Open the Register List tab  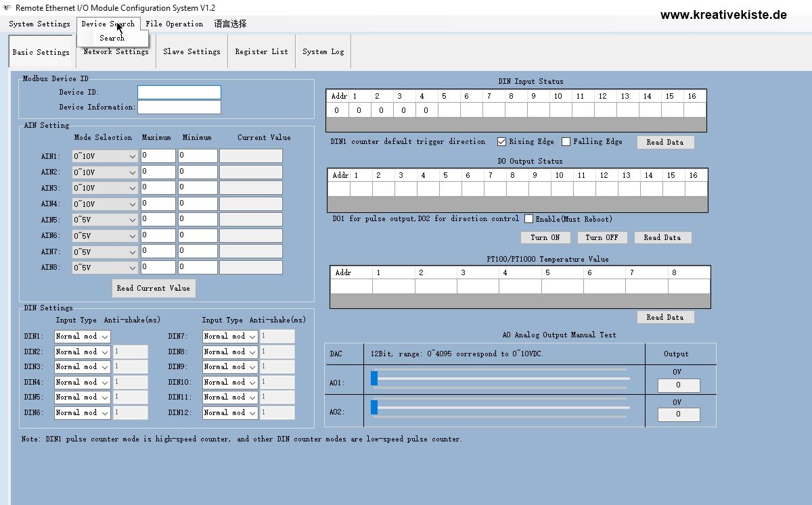[261, 51]
